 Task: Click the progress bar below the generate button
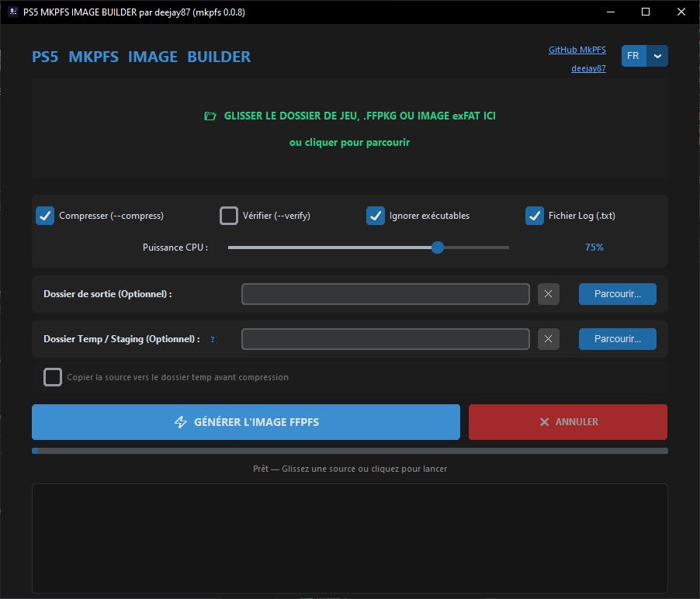coord(350,451)
